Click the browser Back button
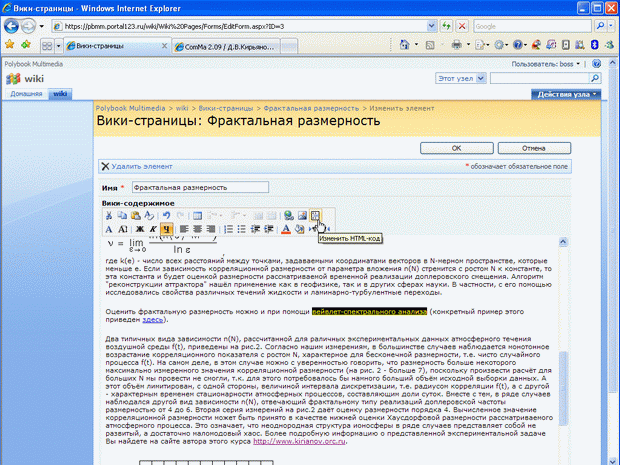Viewport: 620px width, 465px height. [x=11, y=26]
